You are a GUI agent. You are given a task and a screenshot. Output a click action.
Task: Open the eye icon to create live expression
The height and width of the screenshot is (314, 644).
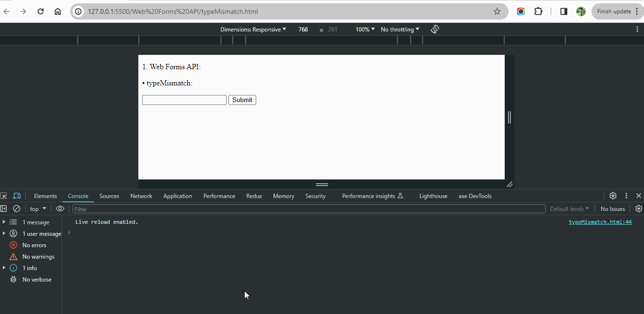[60, 209]
